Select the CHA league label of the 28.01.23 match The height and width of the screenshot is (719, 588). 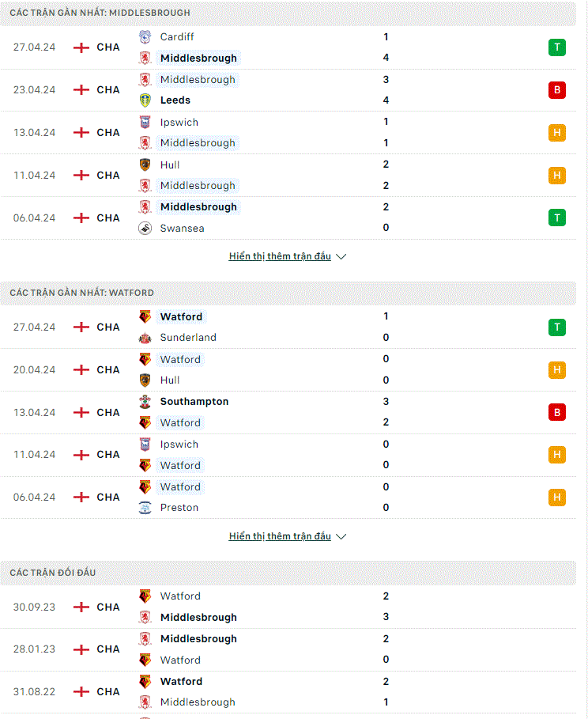(x=108, y=649)
